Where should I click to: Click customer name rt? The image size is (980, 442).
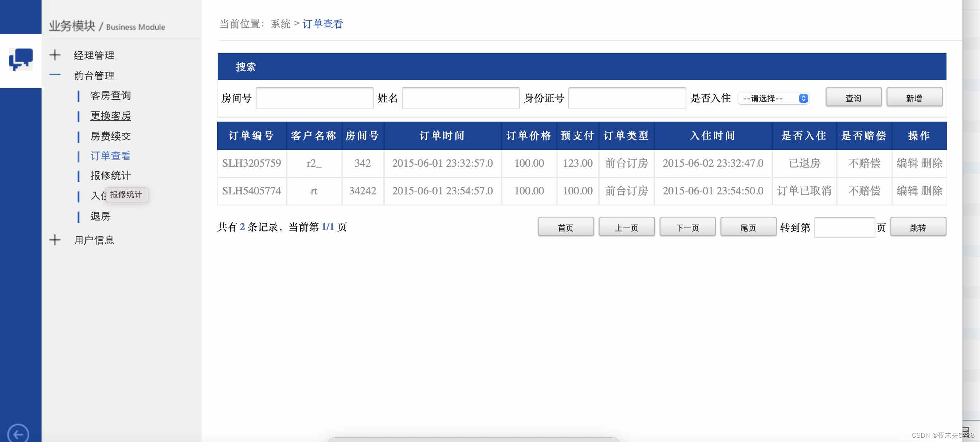coord(314,191)
